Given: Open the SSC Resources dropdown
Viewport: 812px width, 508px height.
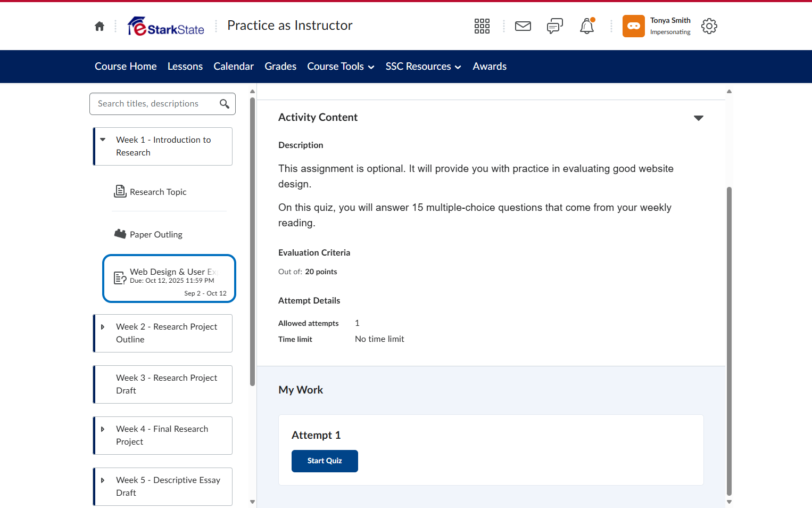Looking at the screenshot, I should click(424, 67).
